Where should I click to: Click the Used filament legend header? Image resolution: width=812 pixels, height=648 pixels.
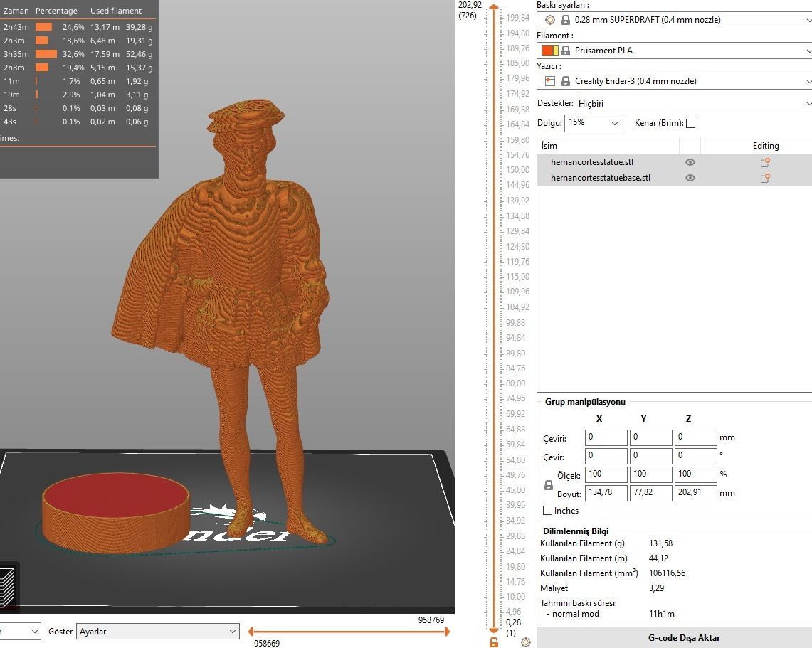(116, 11)
